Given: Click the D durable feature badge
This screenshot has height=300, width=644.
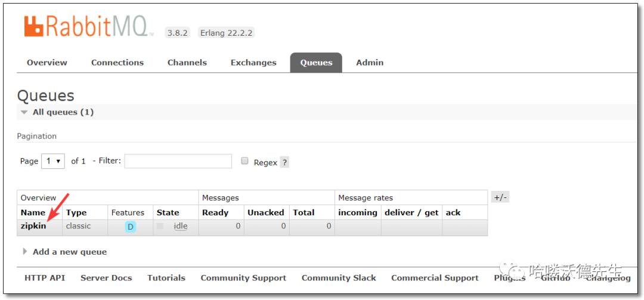Looking at the screenshot, I should (130, 227).
